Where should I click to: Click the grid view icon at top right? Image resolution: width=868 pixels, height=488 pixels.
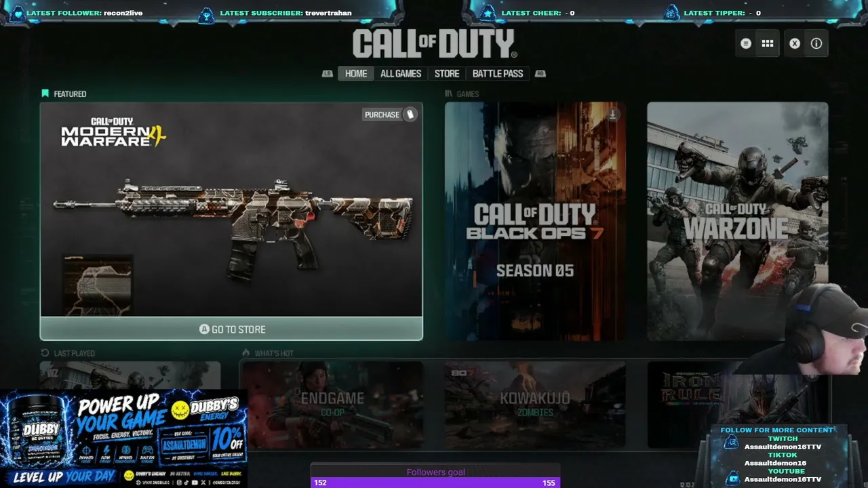tap(768, 43)
